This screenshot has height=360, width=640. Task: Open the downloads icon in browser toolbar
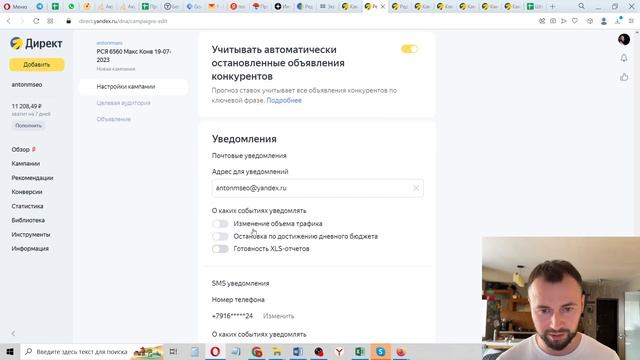coord(618,21)
